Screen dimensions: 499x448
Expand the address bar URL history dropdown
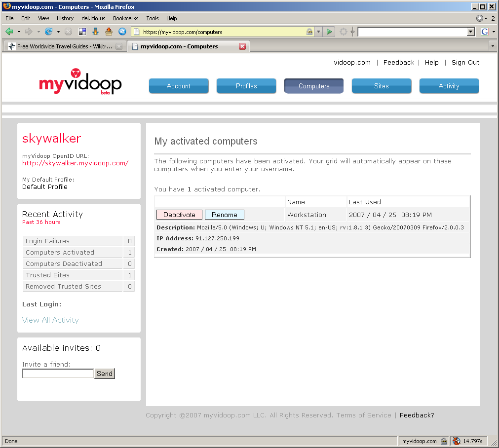(318, 32)
